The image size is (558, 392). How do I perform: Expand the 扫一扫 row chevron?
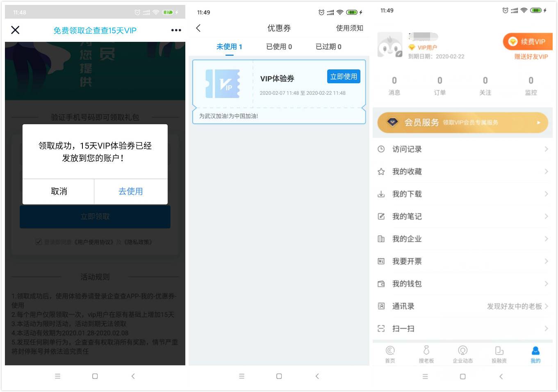[x=546, y=328]
